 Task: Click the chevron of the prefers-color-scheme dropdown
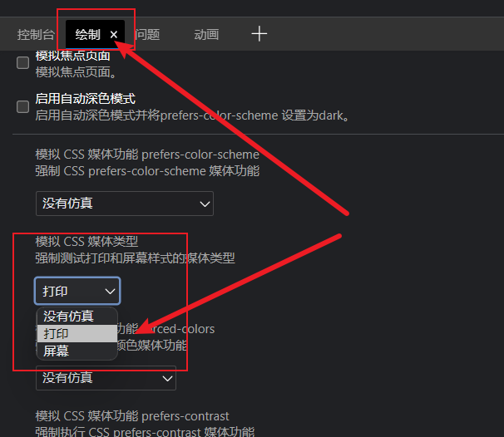pos(205,204)
